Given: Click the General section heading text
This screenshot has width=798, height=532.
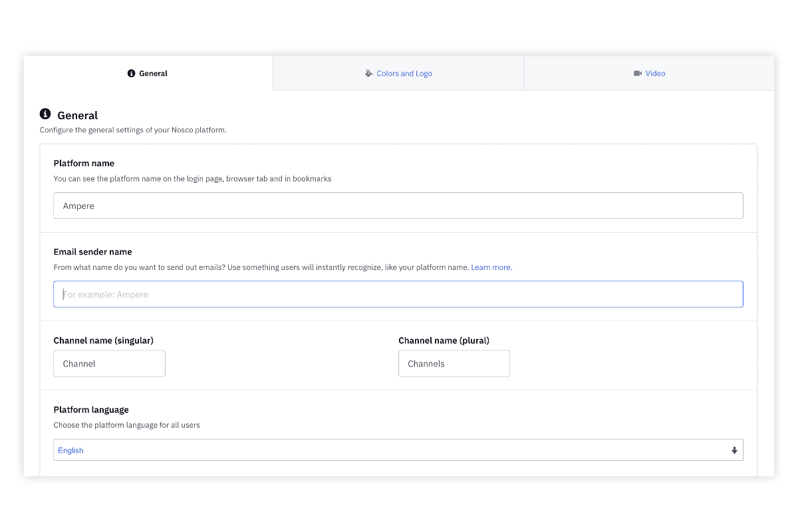Looking at the screenshot, I should [78, 115].
